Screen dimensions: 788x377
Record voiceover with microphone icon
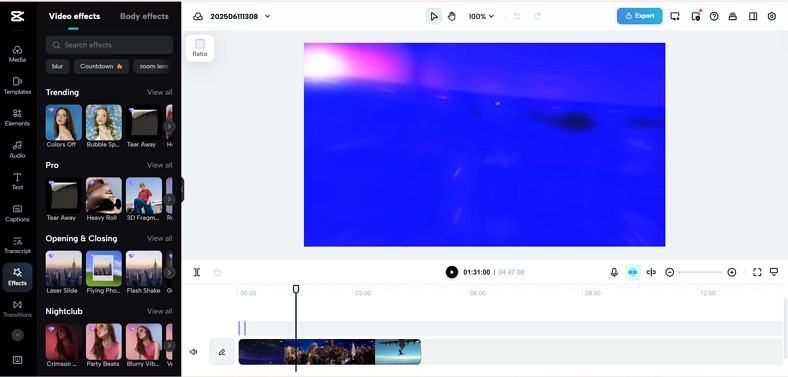pos(614,272)
